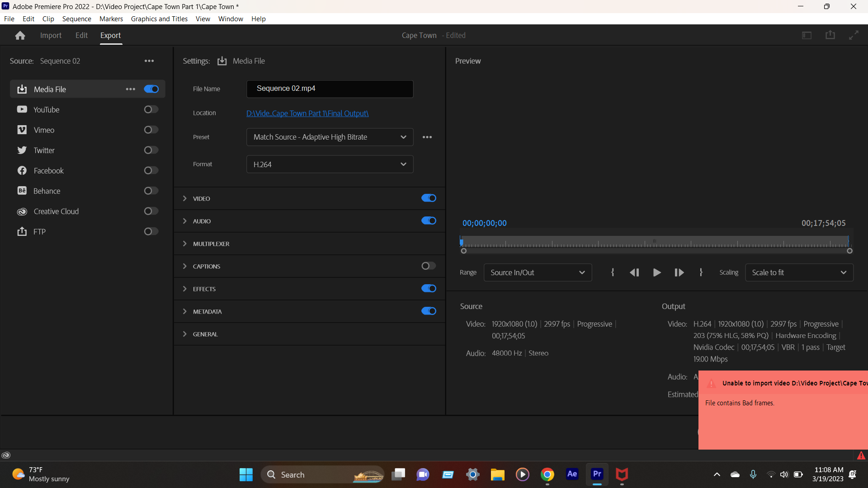Open the Scaling dropdown set to Scale to fit
The image size is (868, 488).
pos(799,272)
